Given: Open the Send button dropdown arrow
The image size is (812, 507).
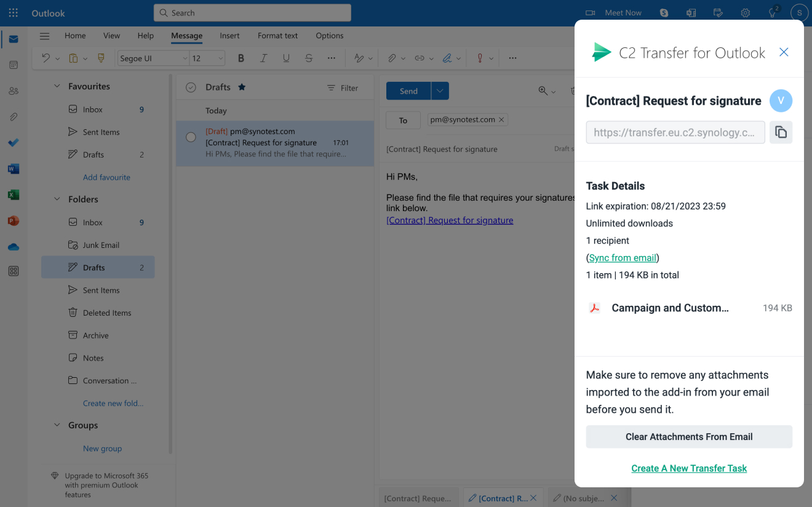Looking at the screenshot, I should tap(440, 90).
